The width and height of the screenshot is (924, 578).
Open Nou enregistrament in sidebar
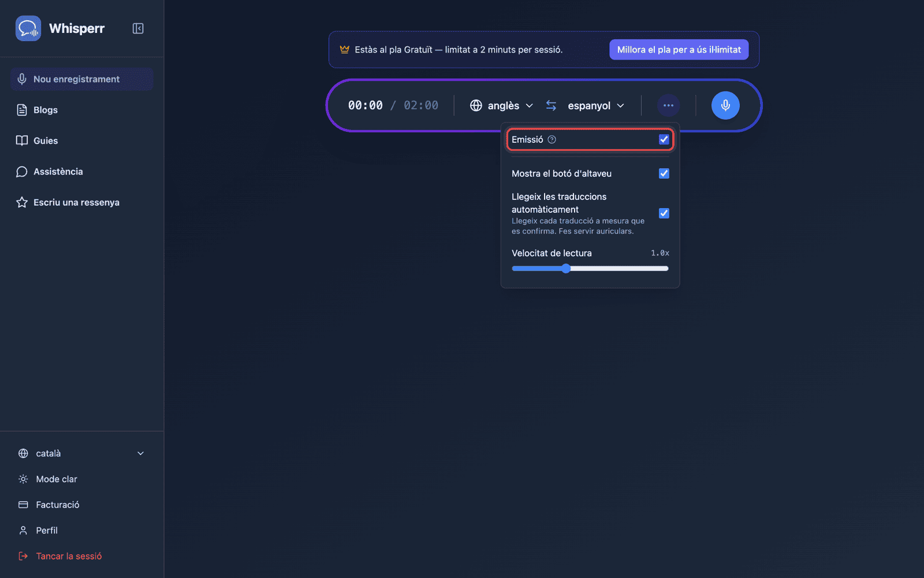(x=81, y=79)
